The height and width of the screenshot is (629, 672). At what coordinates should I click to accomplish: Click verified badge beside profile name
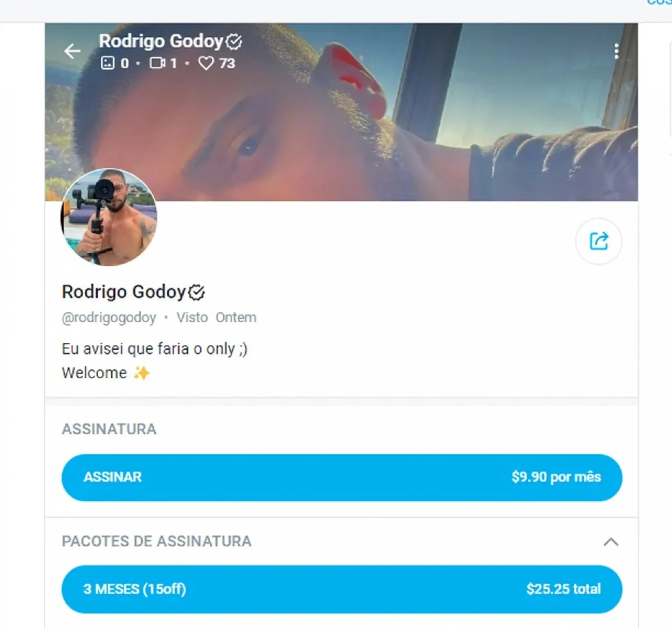196,292
